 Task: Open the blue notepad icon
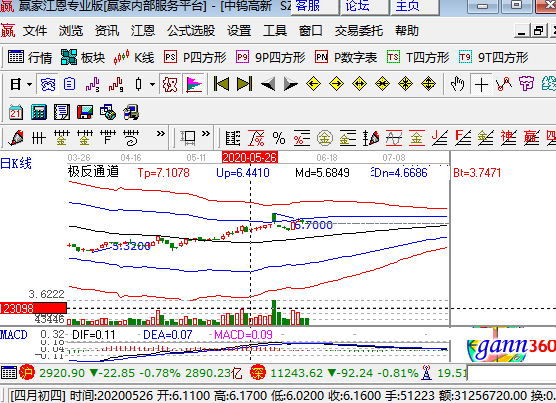(70, 84)
